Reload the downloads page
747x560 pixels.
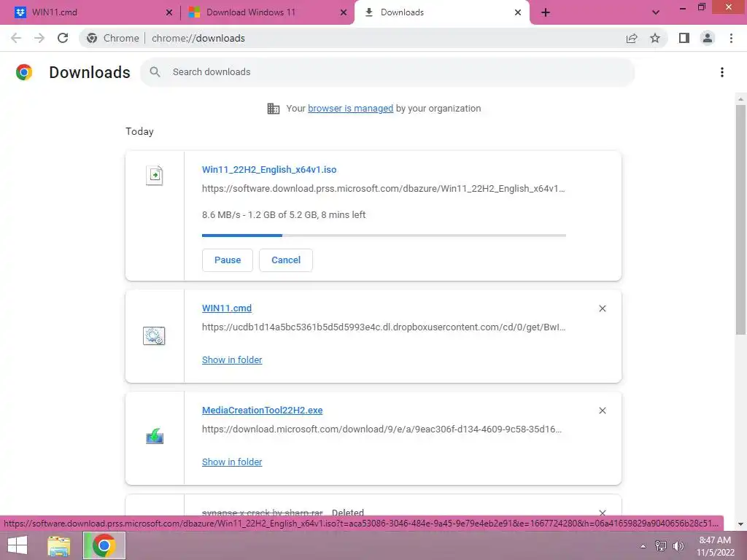(x=63, y=38)
